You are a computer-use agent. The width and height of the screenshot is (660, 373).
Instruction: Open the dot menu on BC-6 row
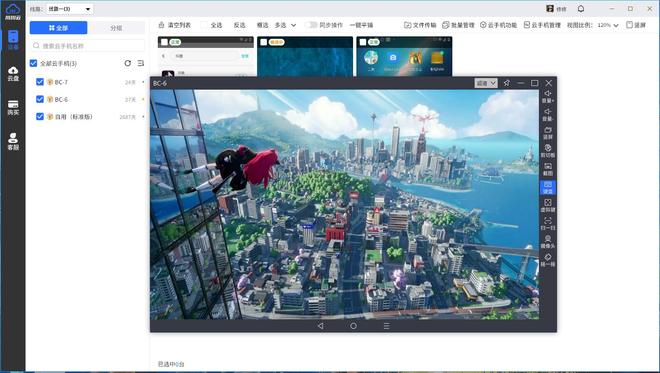pyautogui.click(x=143, y=99)
